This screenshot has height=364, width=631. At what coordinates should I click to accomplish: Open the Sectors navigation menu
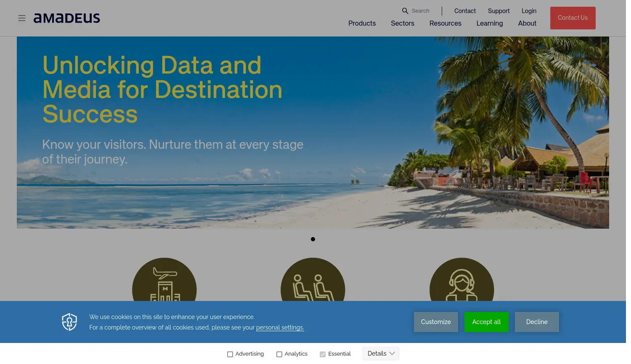pyautogui.click(x=403, y=24)
